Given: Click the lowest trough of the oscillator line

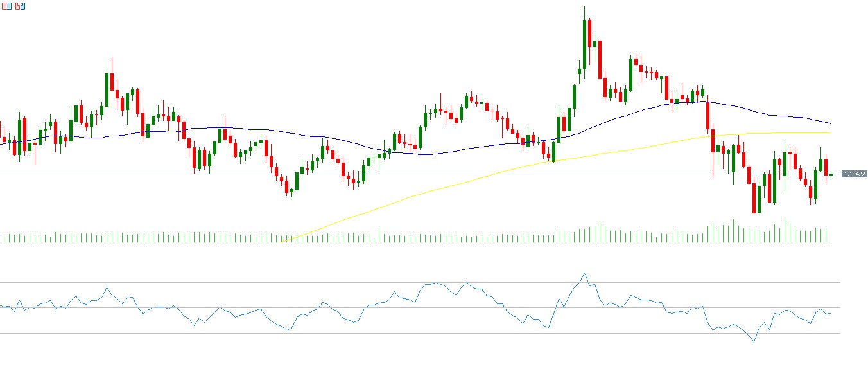Looking at the screenshot, I should click(754, 341).
